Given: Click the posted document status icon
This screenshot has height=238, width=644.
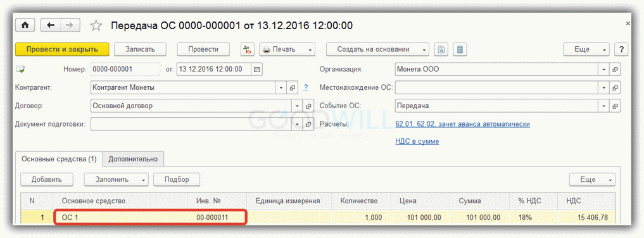Looking at the screenshot, I should pos(20,70).
